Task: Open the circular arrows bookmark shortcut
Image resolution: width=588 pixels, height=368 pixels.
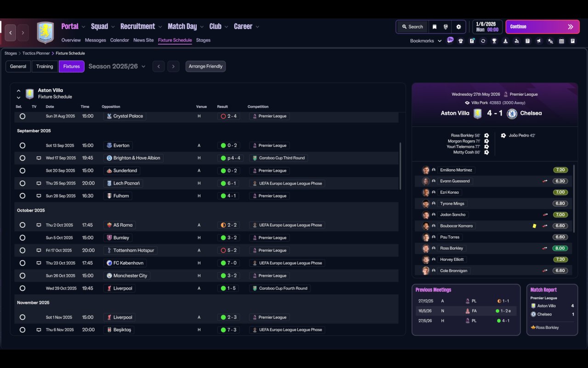Action: (483, 41)
